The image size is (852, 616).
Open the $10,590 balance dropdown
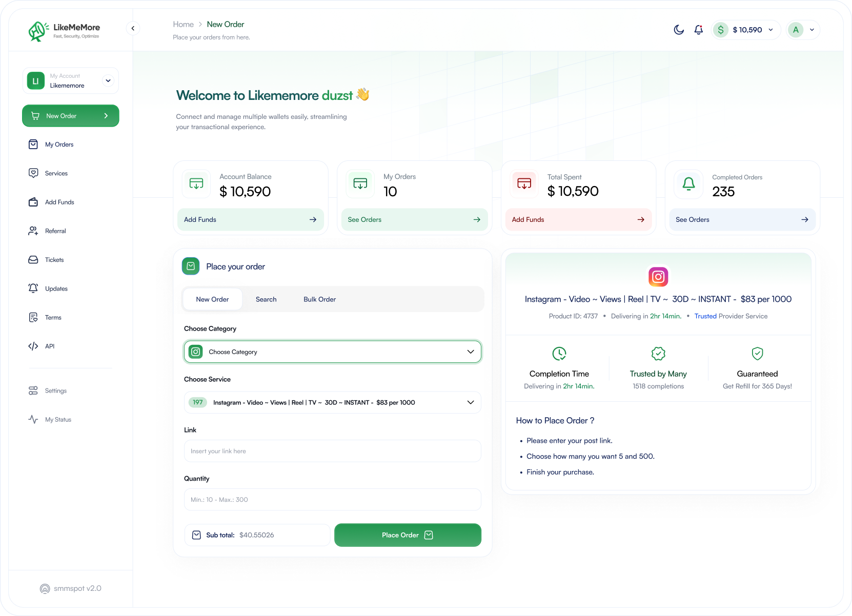click(x=747, y=30)
